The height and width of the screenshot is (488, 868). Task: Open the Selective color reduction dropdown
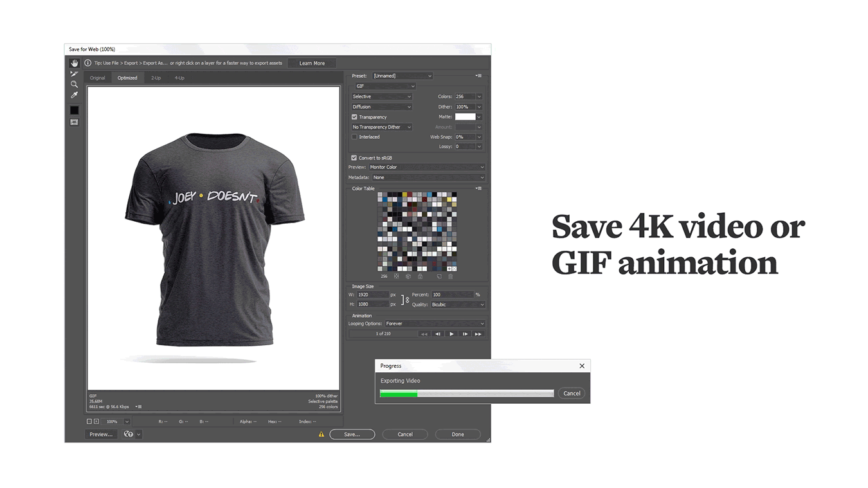(x=381, y=96)
